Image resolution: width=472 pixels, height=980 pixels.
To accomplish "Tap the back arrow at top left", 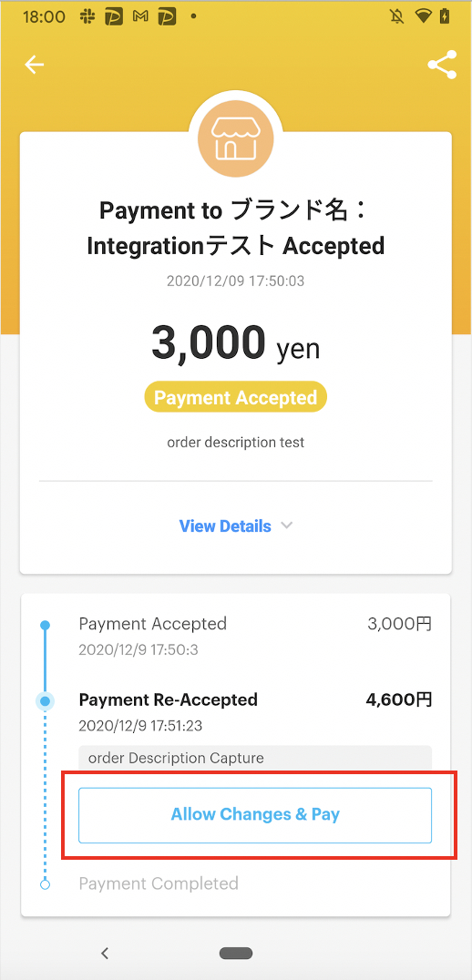I will click(35, 65).
